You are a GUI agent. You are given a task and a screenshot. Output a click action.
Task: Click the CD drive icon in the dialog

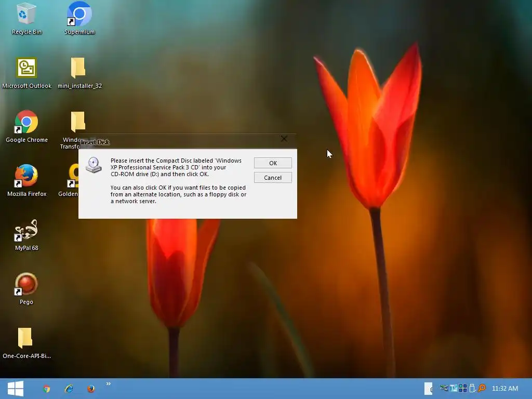point(94,165)
